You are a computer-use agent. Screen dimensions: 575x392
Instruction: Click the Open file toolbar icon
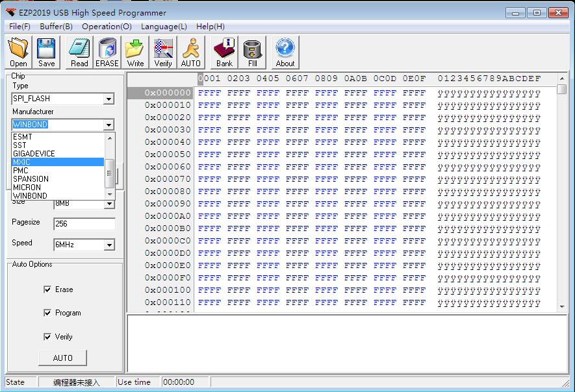(18, 52)
